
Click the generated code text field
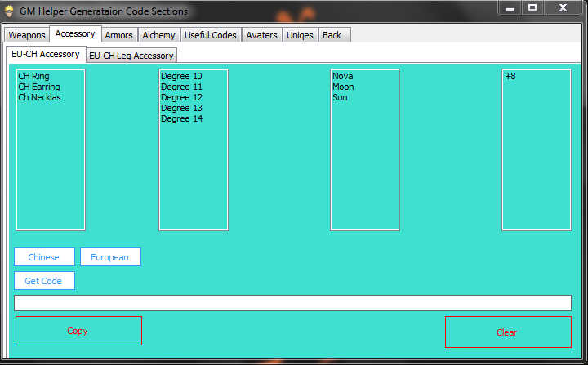(292, 303)
